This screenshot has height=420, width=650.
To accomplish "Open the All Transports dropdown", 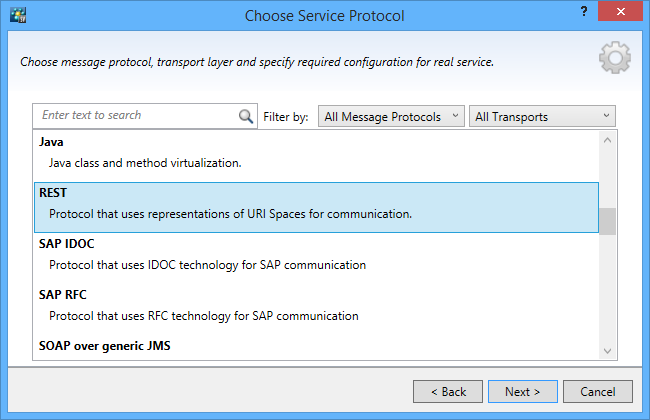I will pos(541,117).
